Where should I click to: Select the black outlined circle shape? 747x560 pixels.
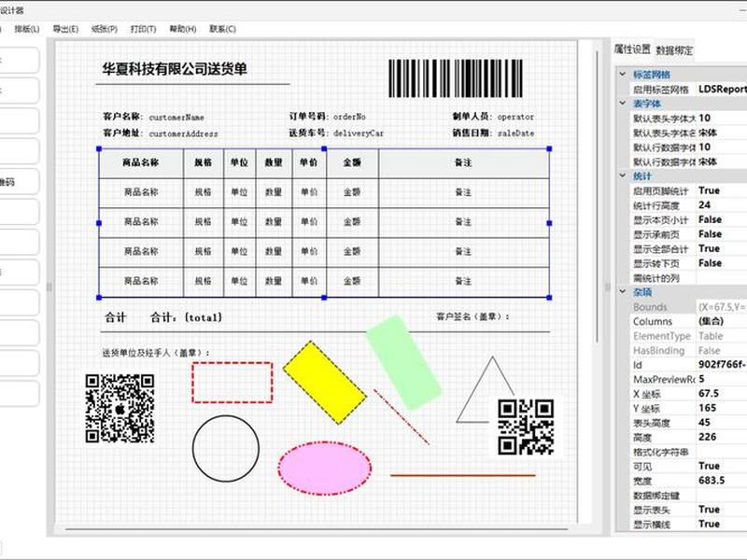(x=226, y=449)
